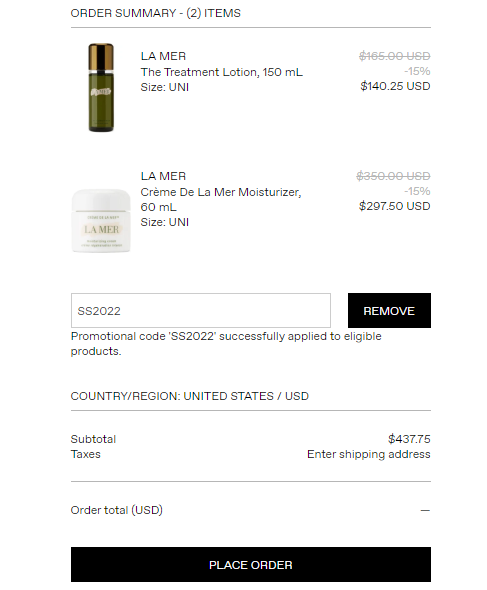The image size is (487, 590).
Task: Click the struck-through $165.00 USD price
Action: [394, 56]
